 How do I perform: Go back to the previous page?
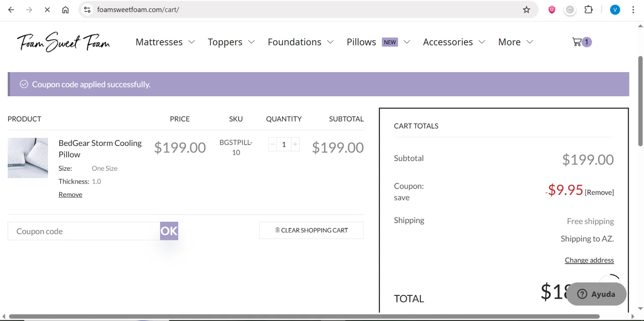(x=11, y=9)
